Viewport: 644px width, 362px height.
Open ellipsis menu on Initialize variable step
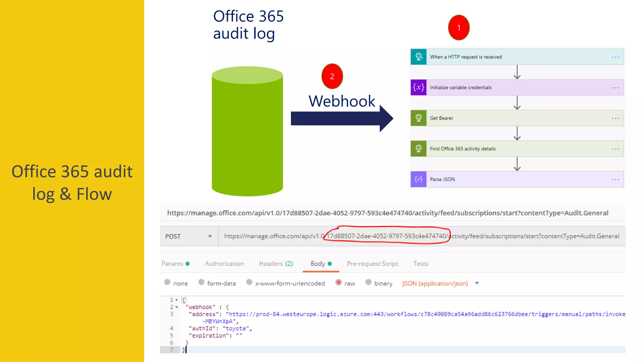coord(616,88)
